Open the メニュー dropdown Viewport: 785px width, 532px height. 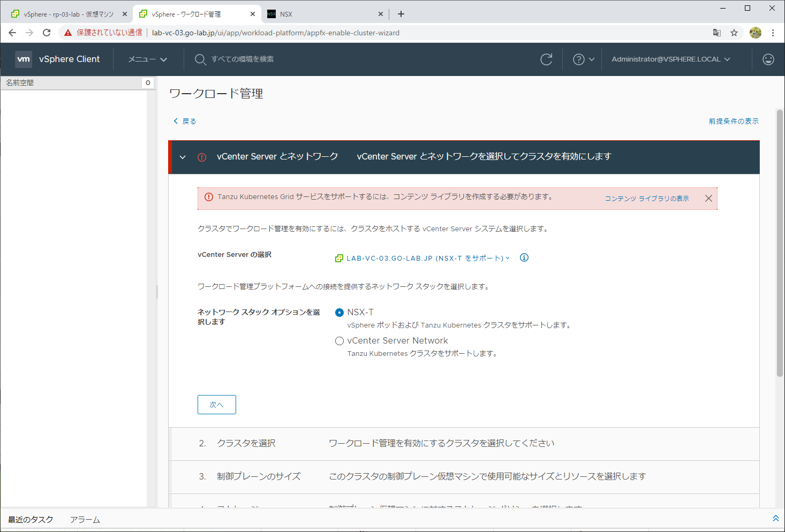click(148, 59)
